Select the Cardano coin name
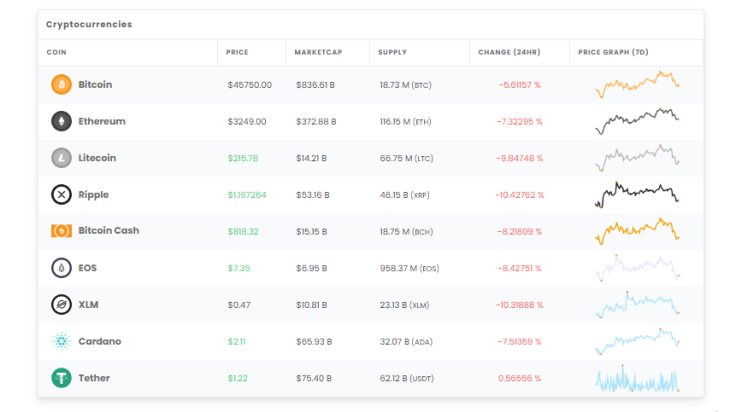Image resolution: width=736 pixels, height=412 pixels. pyautogui.click(x=100, y=341)
